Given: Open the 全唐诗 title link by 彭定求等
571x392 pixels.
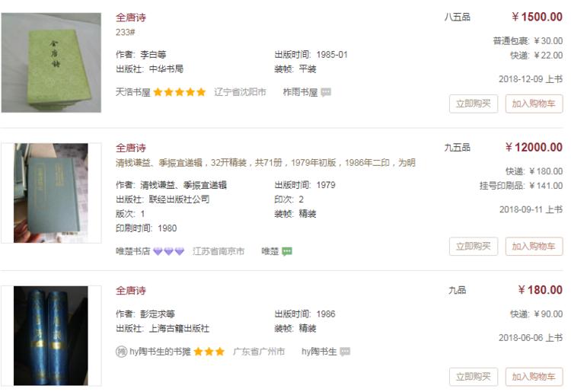Looking at the screenshot, I should (131, 291).
